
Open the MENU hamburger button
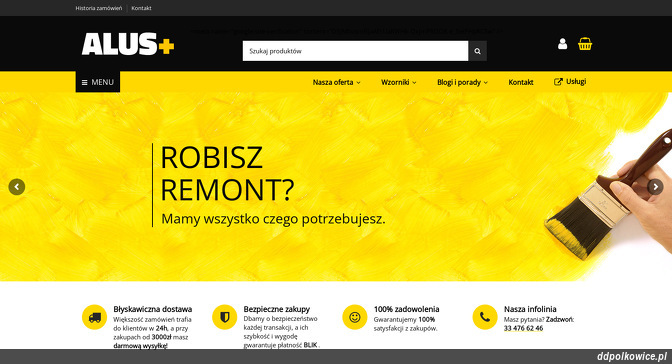tap(98, 82)
